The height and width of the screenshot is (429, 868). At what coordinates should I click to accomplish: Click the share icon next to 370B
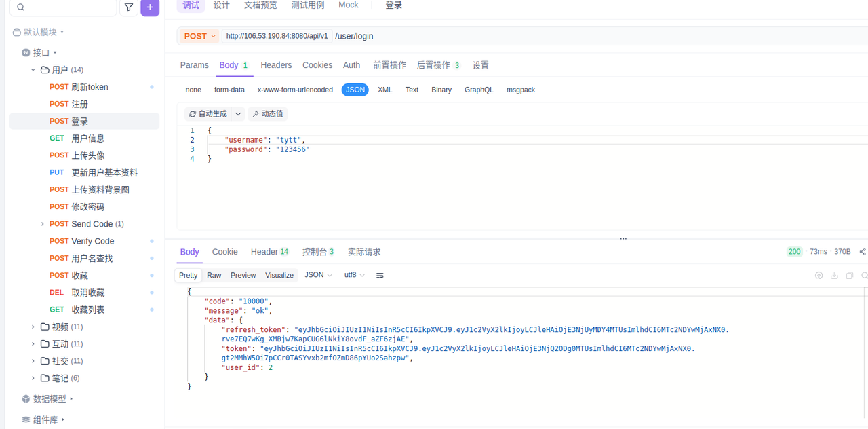tap(863, 252)
